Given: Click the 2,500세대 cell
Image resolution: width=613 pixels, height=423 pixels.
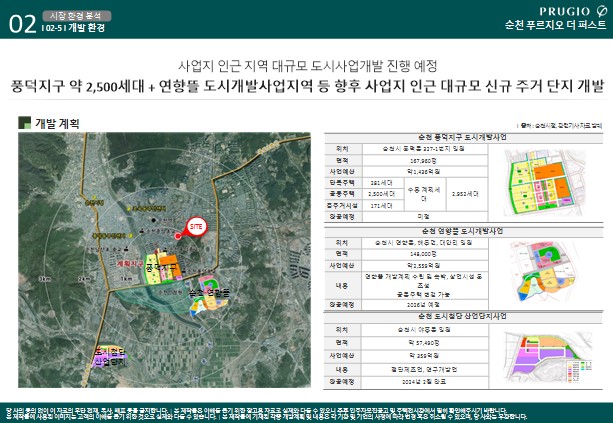Looking at the screenshot, I should tap(382, 194).
